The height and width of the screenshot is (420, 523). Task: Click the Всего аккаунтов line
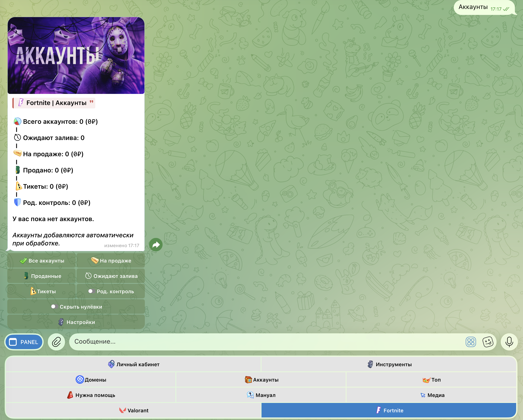[56, 121]
